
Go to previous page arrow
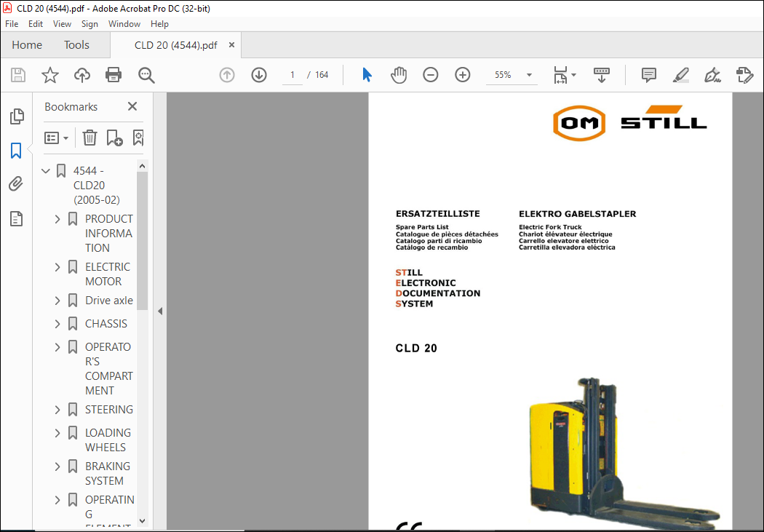(227, 75)
